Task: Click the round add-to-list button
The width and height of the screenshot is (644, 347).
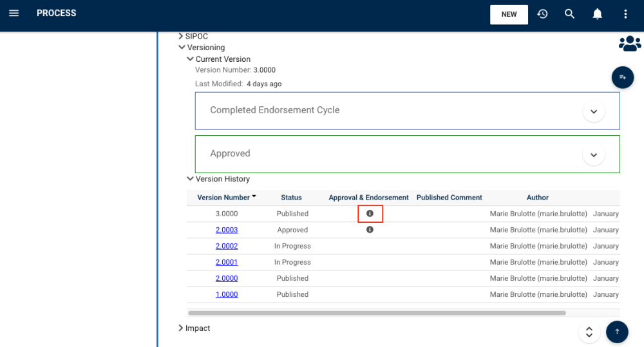Action: click(x=622, y=77)
